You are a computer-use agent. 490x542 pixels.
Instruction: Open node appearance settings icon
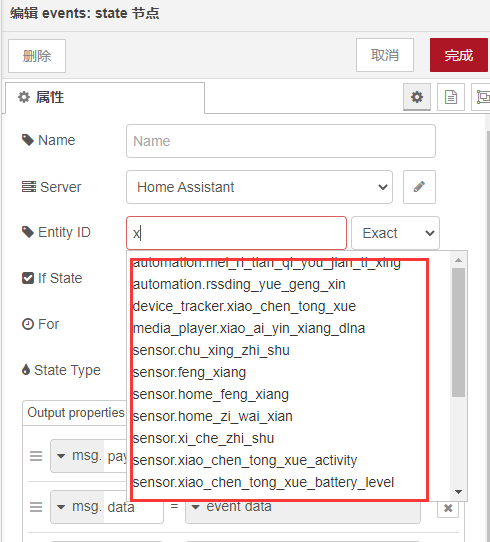tap(482, 97)
